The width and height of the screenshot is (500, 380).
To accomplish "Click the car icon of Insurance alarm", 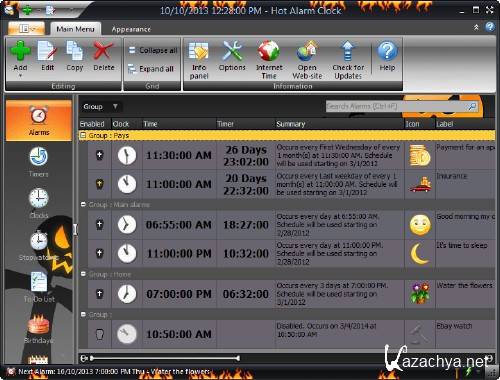I will [420, 185].
